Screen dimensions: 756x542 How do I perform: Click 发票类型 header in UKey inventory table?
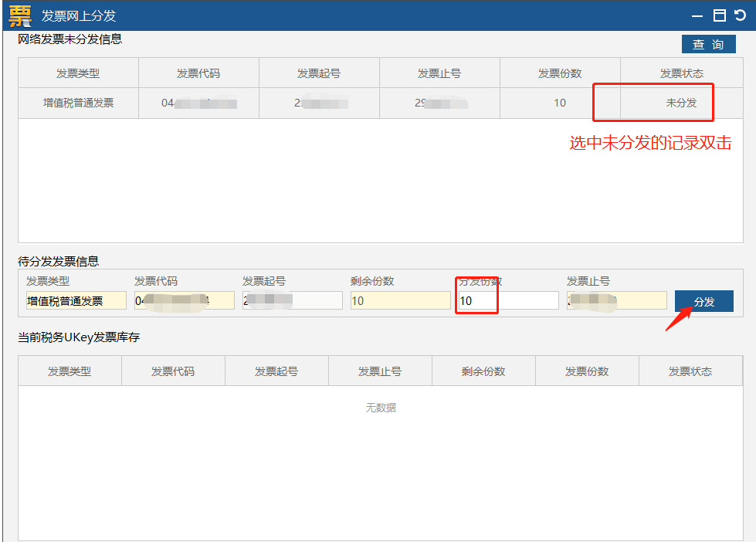pyautogui.click(x=69, y=371)
